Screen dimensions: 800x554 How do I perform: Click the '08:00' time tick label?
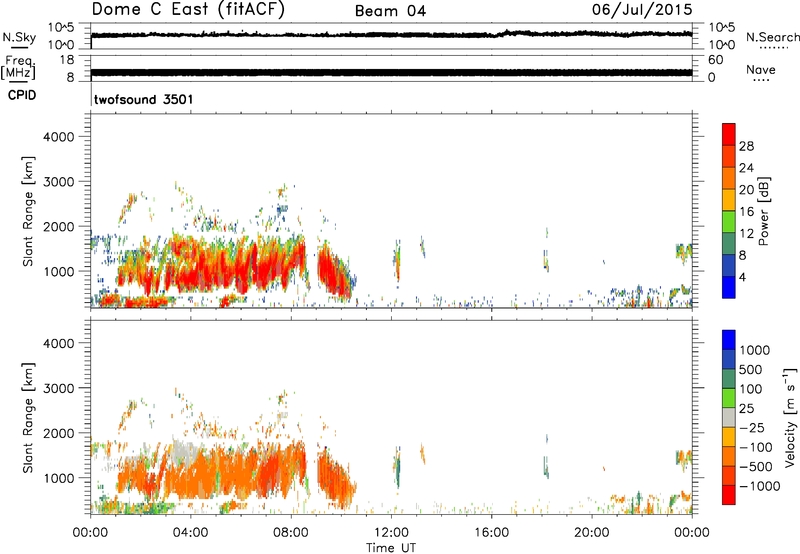[290, 533]
